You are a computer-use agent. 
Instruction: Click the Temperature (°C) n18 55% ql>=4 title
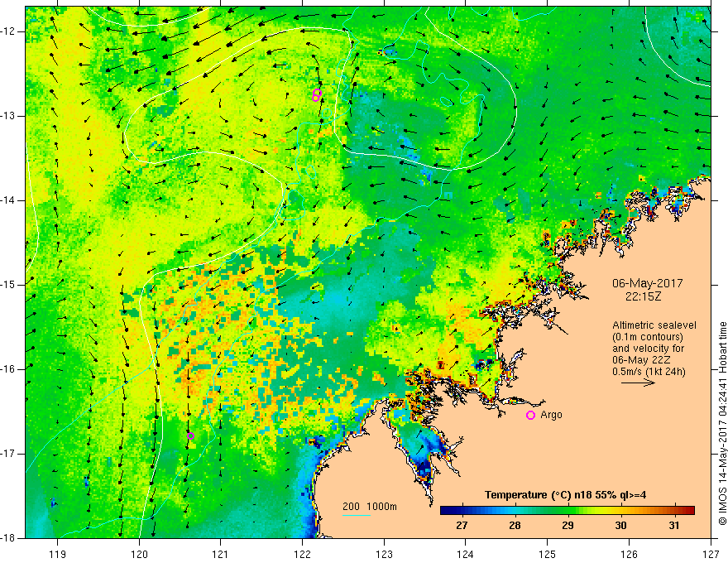(x=566, y=495)
